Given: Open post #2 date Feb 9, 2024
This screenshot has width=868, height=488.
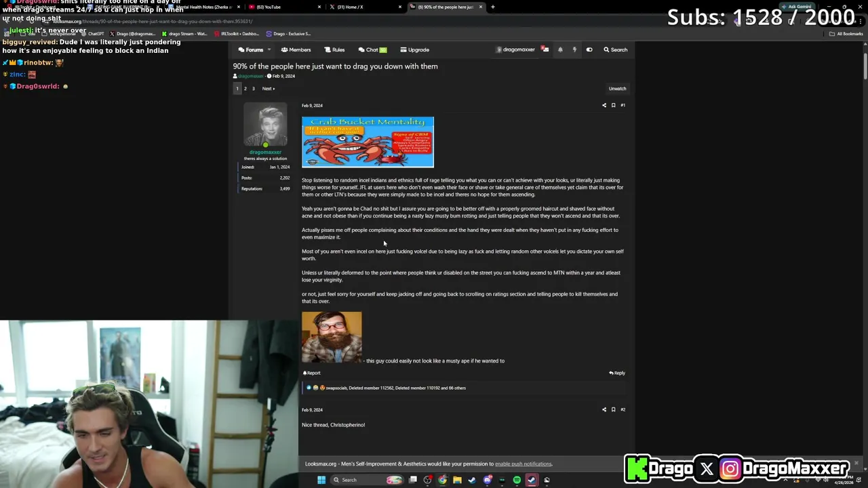Looking at the screenshot, I should (x=312, y=410).
